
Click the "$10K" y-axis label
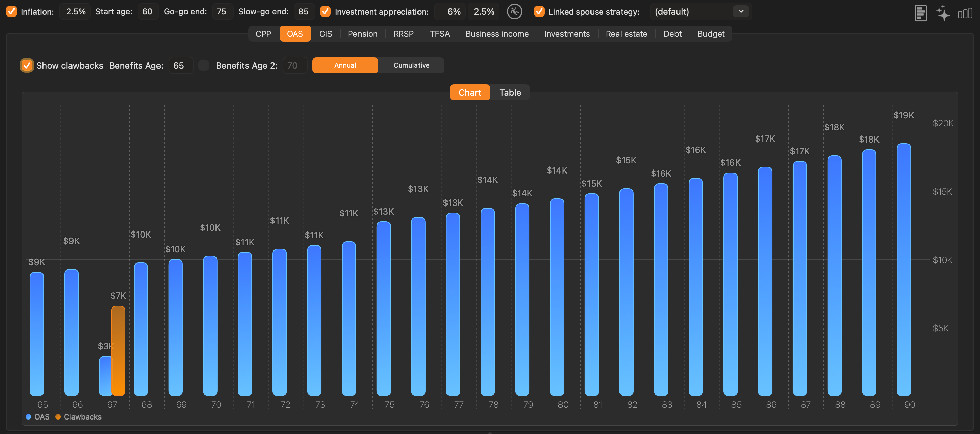pyautogui.click(x=942, y=260)
